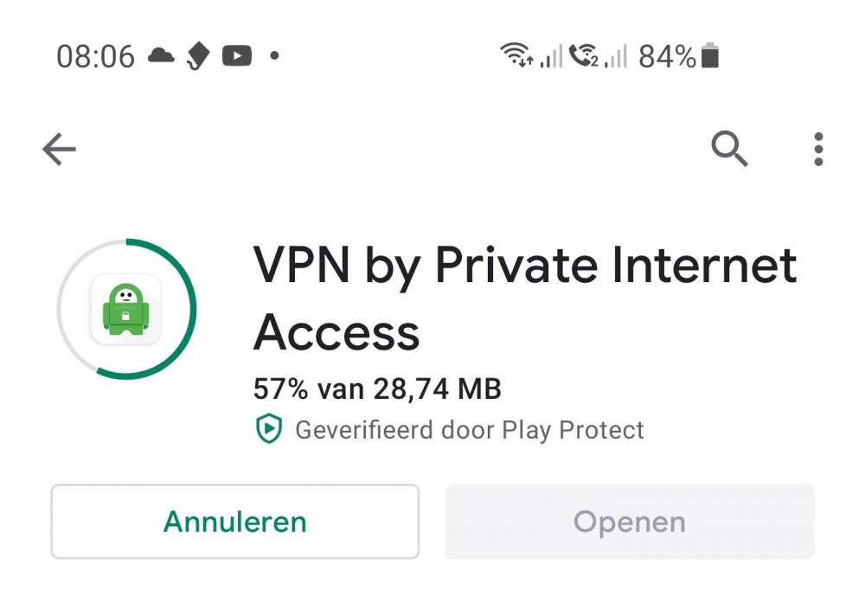The width and height of the screenshot is (865, 616).
Task: Tap the 84% battery percentage
Action: pos(667,56)
